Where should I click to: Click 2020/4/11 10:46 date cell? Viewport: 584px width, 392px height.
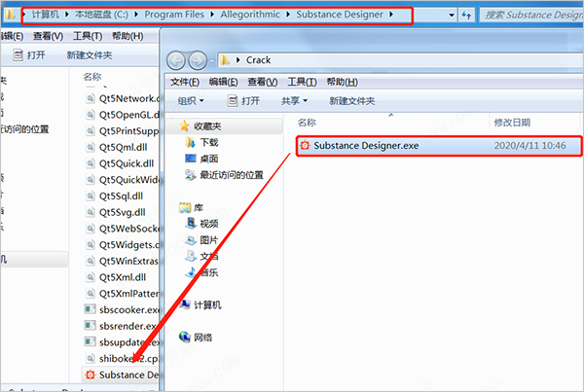(529, 146)
